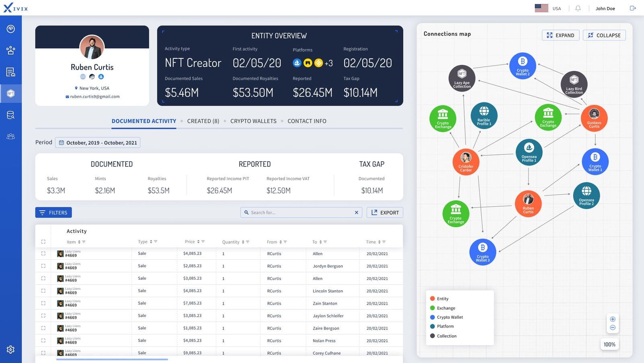Open the secured documents icon in the sidebar
Screen dimensions: 644x363
click(x=11, y=72)
